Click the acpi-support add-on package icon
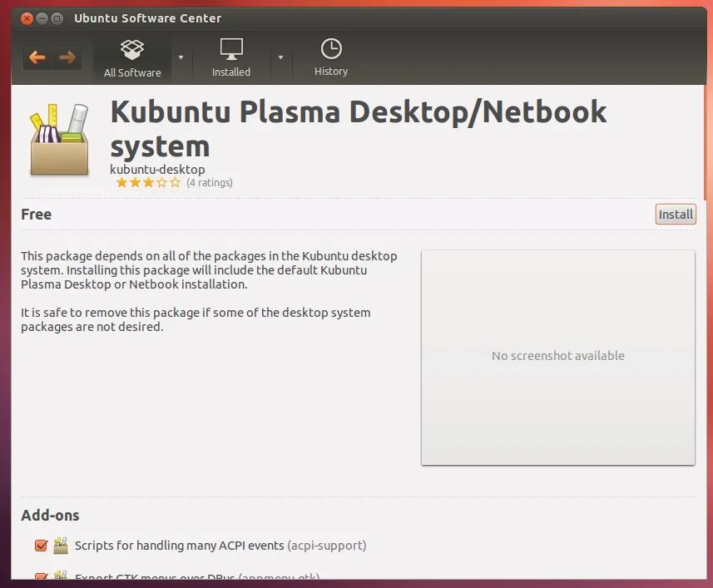 click(x=61, y=546)
